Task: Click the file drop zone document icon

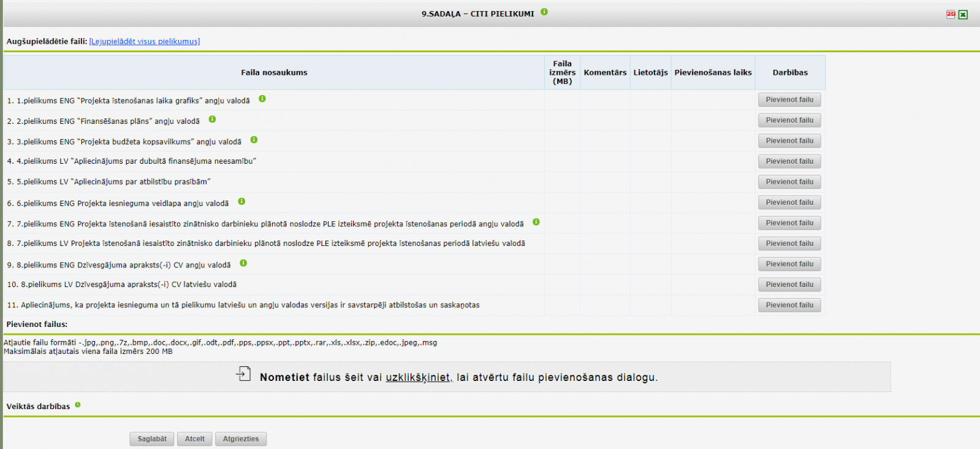Action: 243,374
